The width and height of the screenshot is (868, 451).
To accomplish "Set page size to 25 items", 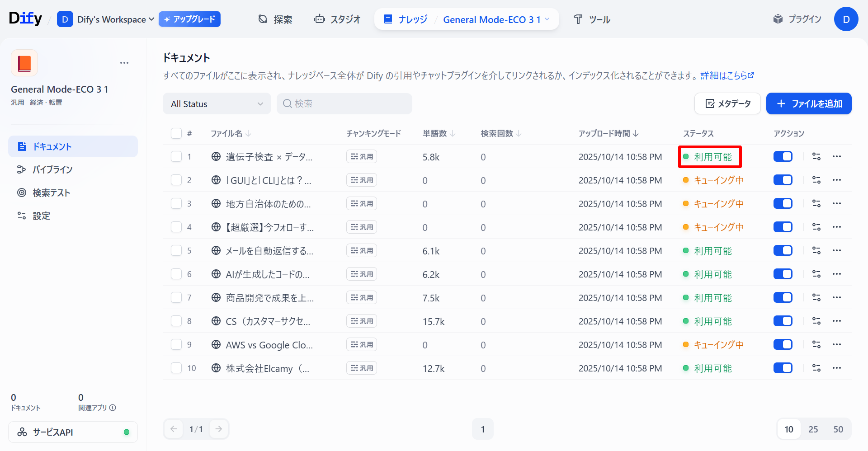I will (813, 429).
